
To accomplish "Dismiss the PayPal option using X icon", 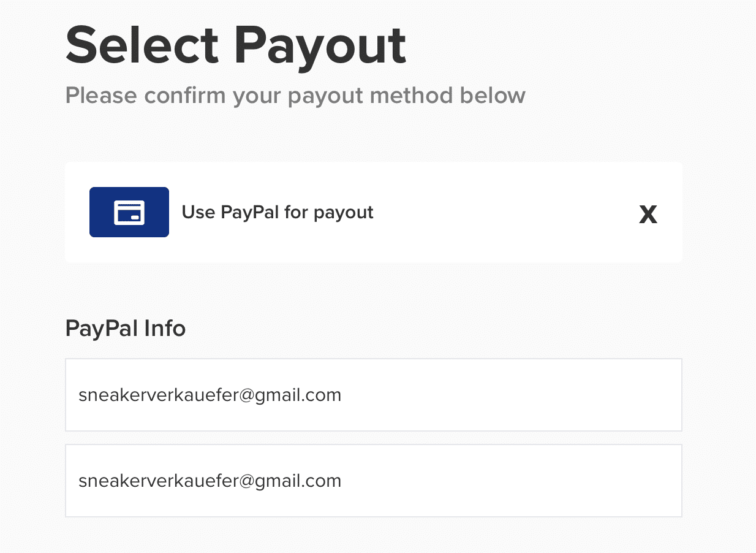I will tap(648, 215).
